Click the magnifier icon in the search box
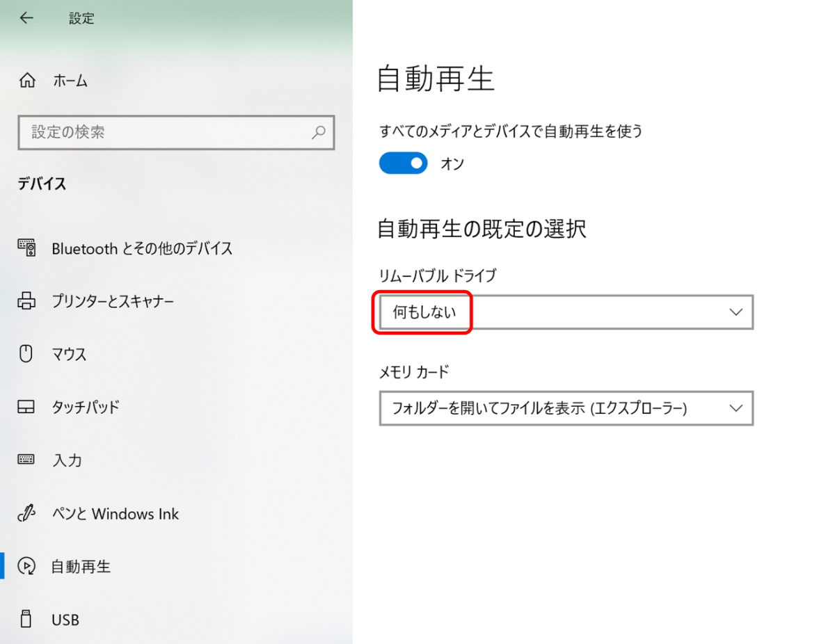 (x=318, y=133)
